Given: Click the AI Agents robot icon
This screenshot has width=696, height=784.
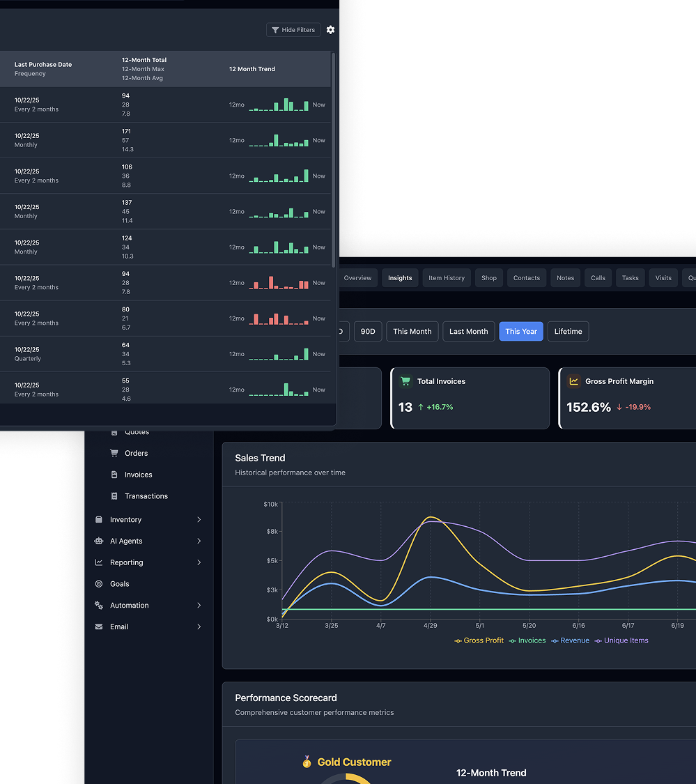Looking at the screenshot, I should [99, 541].
